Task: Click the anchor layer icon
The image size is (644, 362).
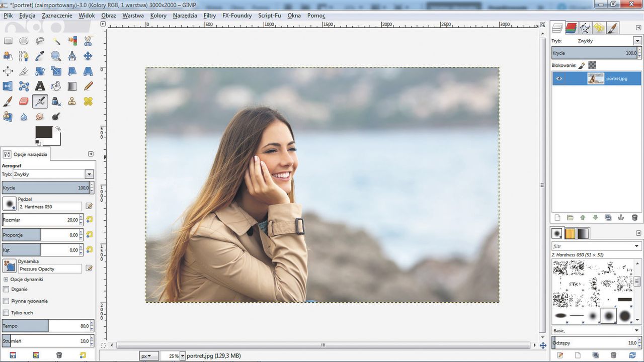Action: tap(621, 218)
